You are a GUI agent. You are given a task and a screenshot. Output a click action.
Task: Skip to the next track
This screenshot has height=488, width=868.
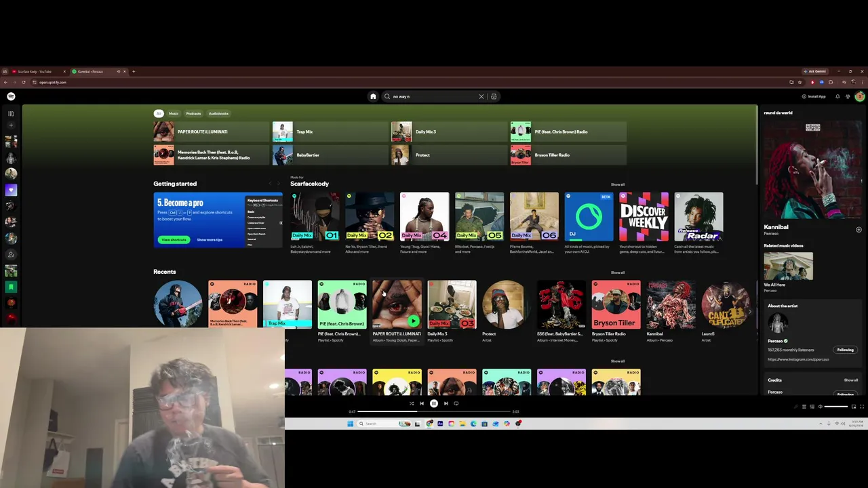pos(446,403)
